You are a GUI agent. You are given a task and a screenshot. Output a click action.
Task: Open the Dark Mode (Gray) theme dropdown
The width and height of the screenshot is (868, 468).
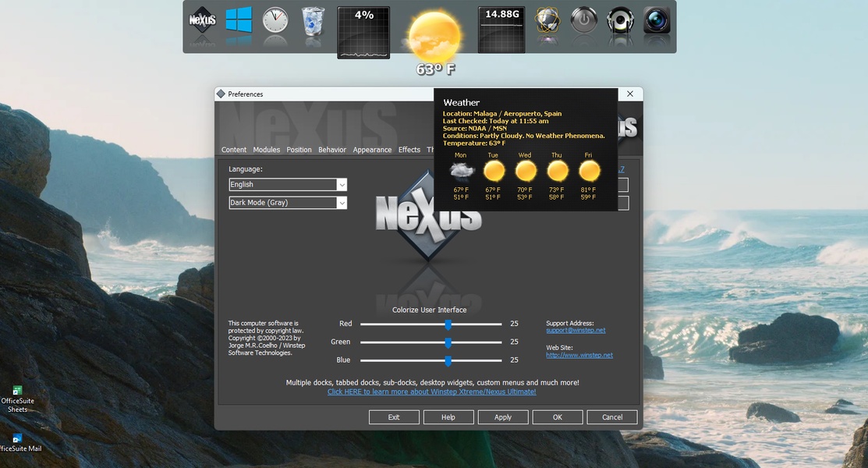point(342,203)
